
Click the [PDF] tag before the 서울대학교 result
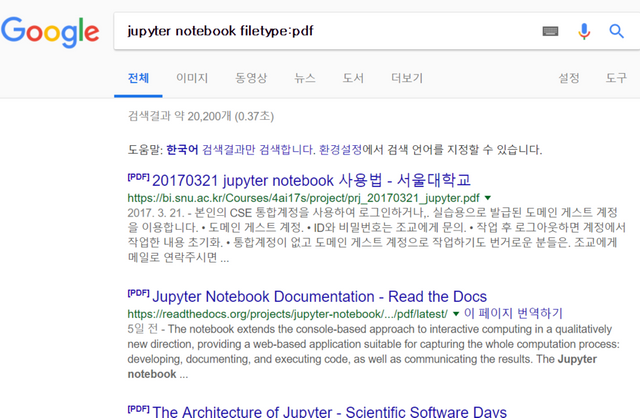(x=138, y=177)
